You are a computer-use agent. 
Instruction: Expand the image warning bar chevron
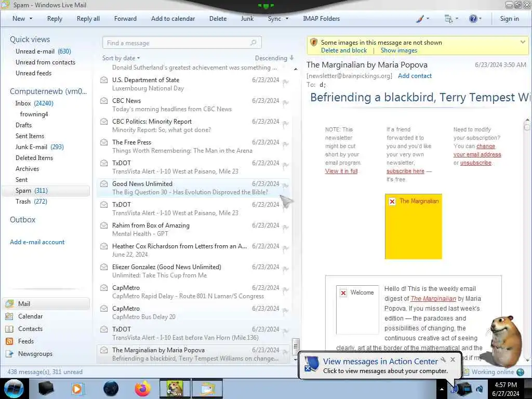523,42
